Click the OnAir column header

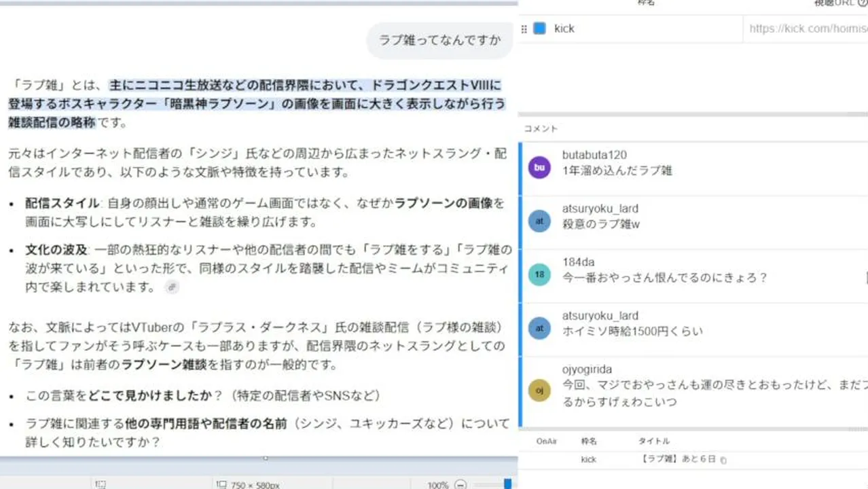pyautogui.click(x=547, y=441)
